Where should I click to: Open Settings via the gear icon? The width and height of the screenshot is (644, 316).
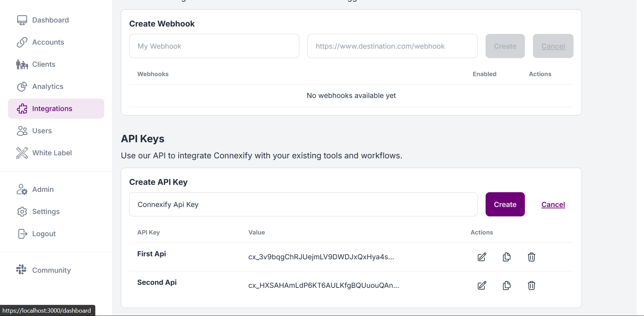[x=21, y=211]
